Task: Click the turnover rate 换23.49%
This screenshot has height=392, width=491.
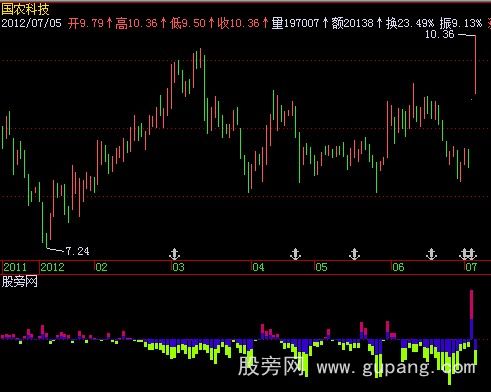Action: pos(410,23)
